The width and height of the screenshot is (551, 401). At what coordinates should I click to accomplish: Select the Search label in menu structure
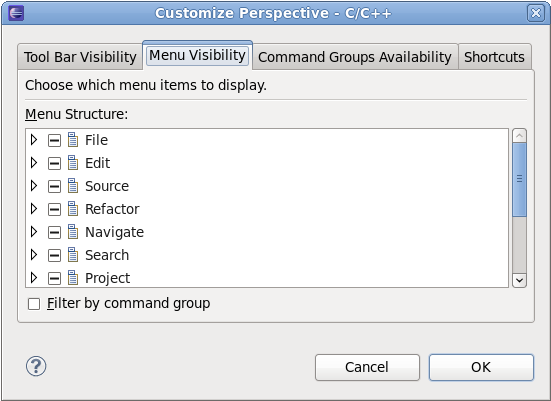[107, 255]
